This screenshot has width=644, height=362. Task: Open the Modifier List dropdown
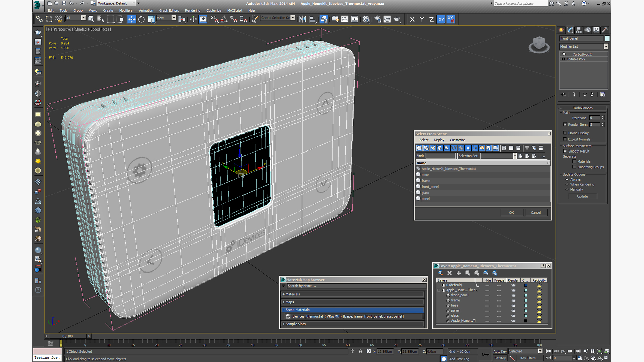pyautogui.click(x=606, y=47)
